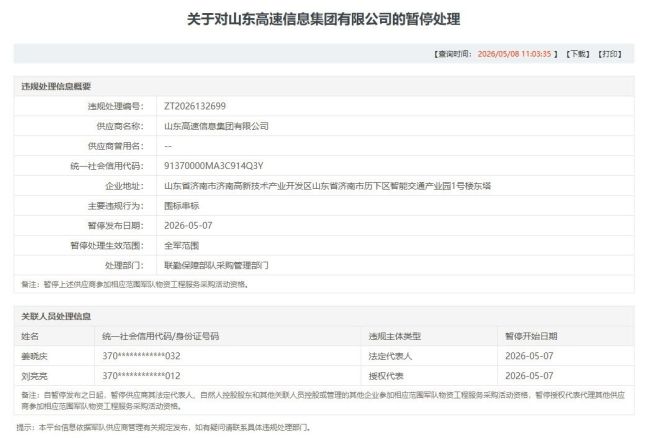
Task: Click the bottom notice beginning 提示：本平台信息
Action: tap(164, 428)
